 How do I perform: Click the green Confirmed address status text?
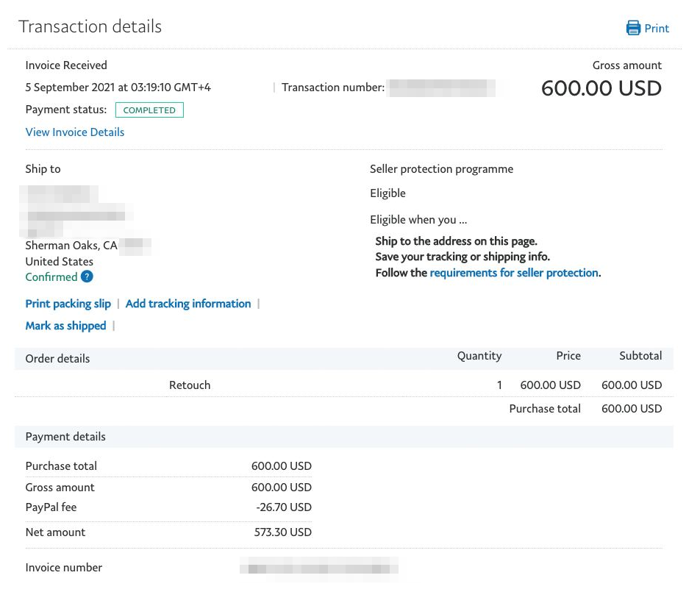click(51, 277)
